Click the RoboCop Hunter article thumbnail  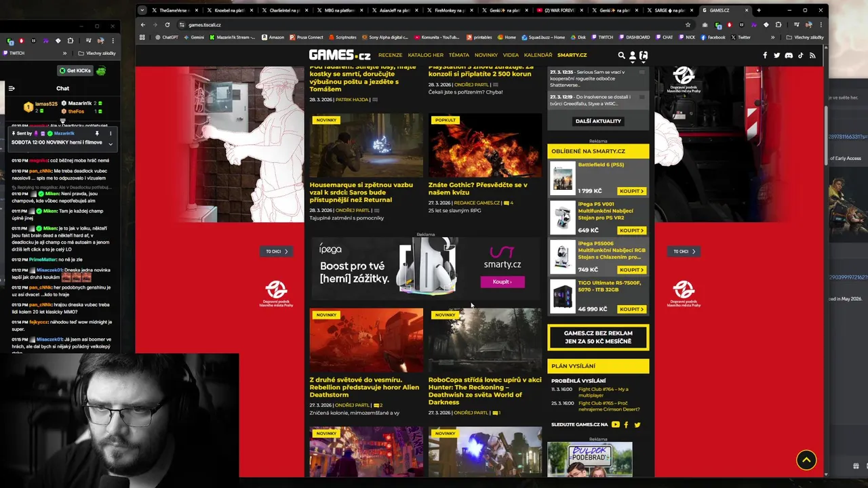coord(485,340)
